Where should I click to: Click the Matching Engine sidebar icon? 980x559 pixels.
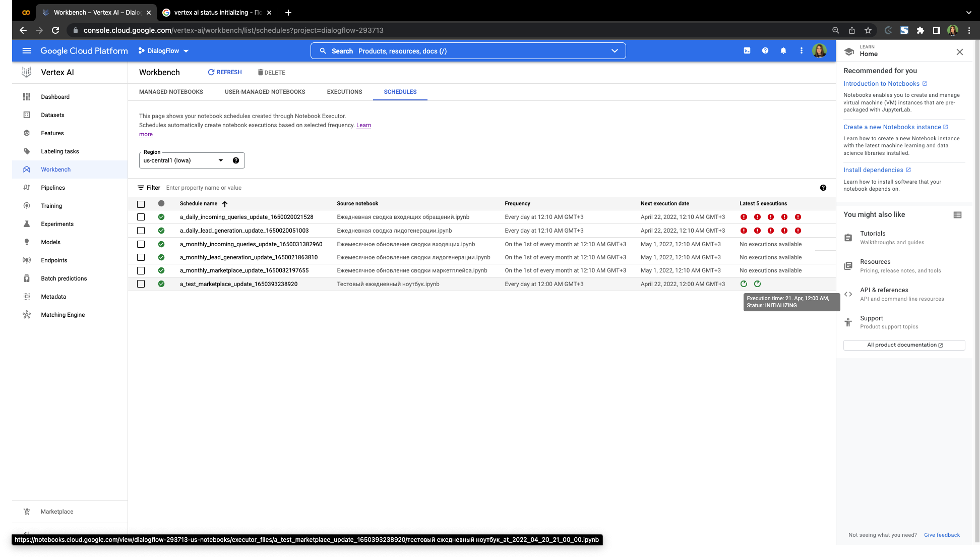(27, 315)
